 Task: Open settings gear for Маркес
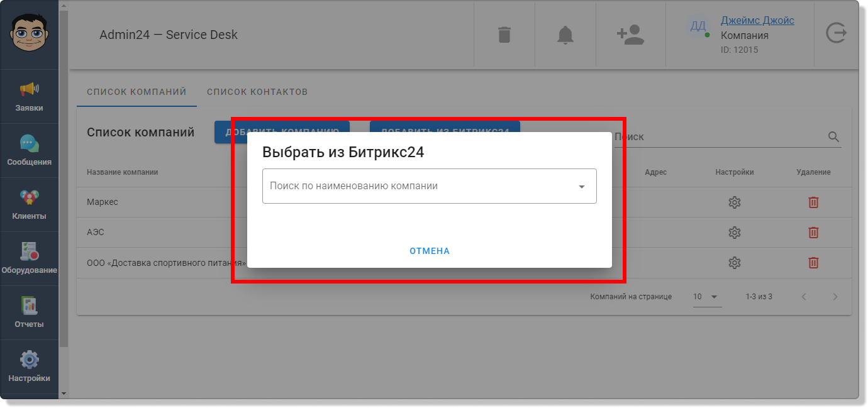[x=734, y=202]
